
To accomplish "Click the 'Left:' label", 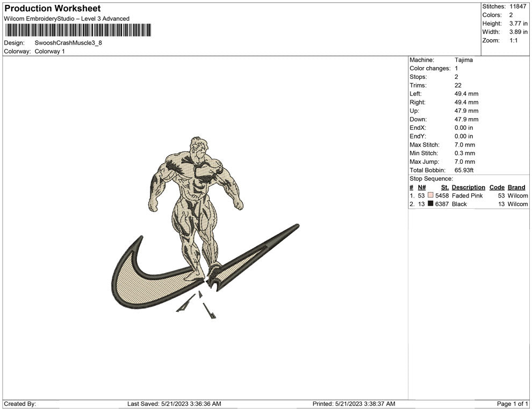I will [415, 93].
